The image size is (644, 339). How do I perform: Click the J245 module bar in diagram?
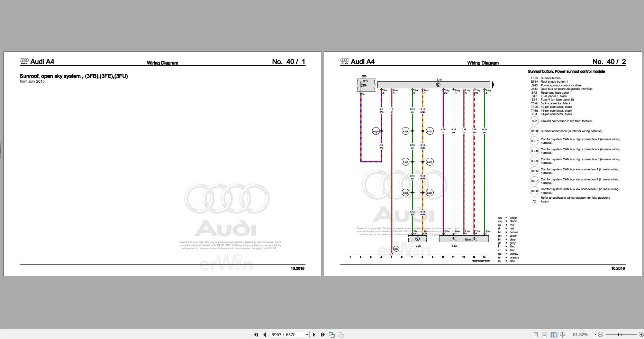click(433, 85)
